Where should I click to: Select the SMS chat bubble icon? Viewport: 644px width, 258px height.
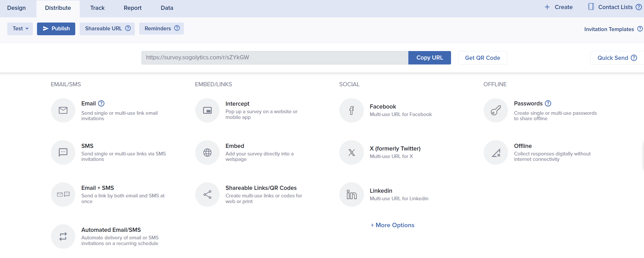(x=63, y=152)
